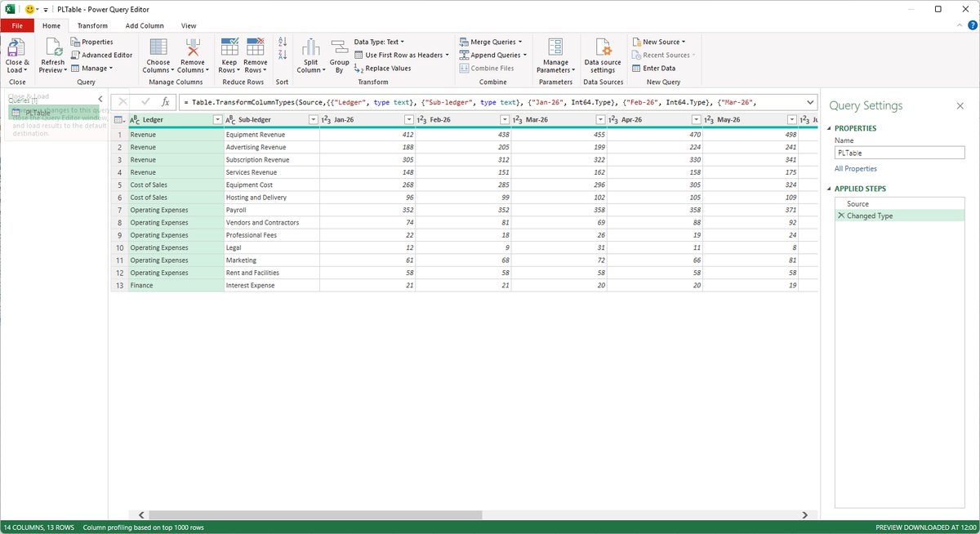Click the Split Column icon
The height and width of the screenshot is (534, 980).
point(311,47)
